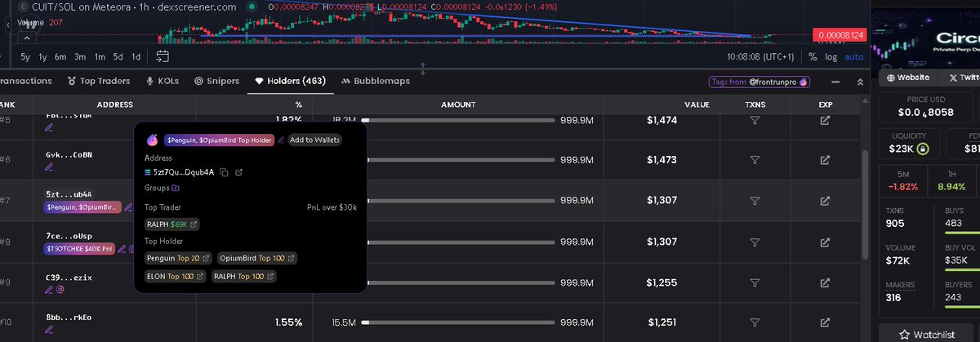Open address 5zt7Qu...Dqub4A in explorer
This screenshot has height=342, width=980.
pyautogui.click(x=238, y=172)
